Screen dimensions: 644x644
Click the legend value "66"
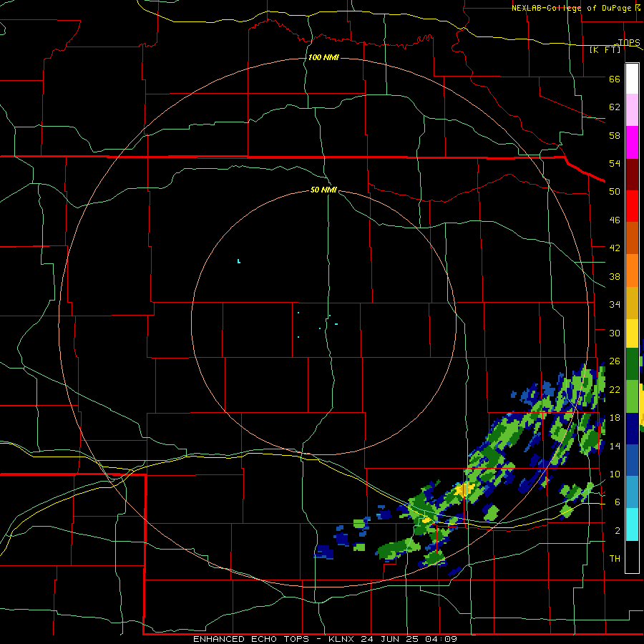tap(615, 79)
